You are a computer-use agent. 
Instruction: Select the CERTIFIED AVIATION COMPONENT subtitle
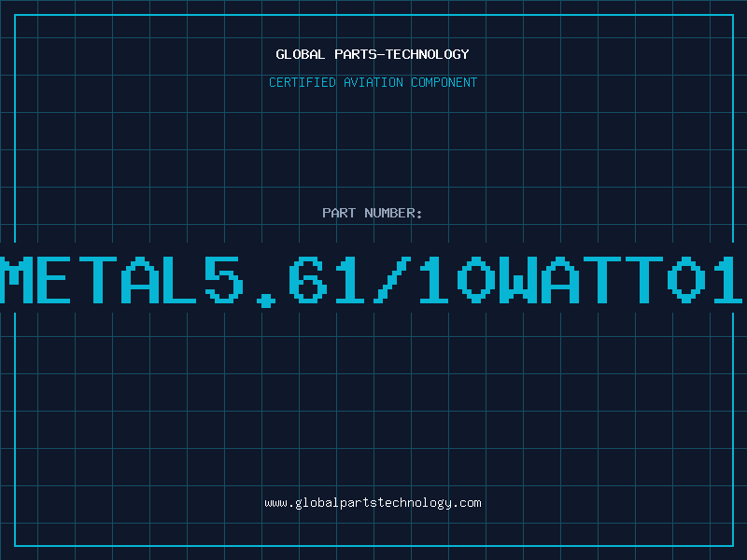coord(373,82)
